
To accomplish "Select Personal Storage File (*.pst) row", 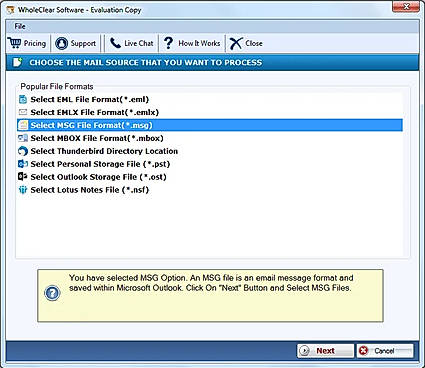I will (210, 164).
